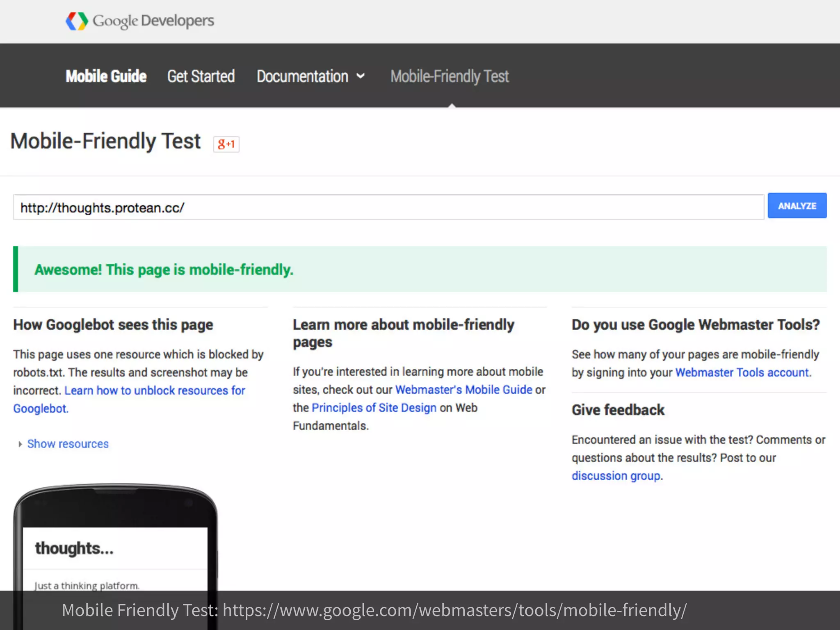Click the green mobile-friendly result banner
The width and height of the screenshot is (840, 630).
point(420,269)
